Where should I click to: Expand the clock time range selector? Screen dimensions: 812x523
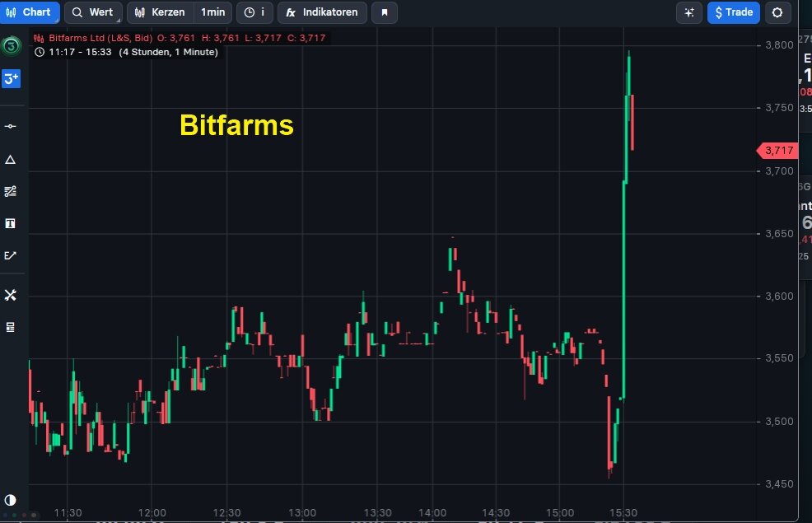[255, 12]
